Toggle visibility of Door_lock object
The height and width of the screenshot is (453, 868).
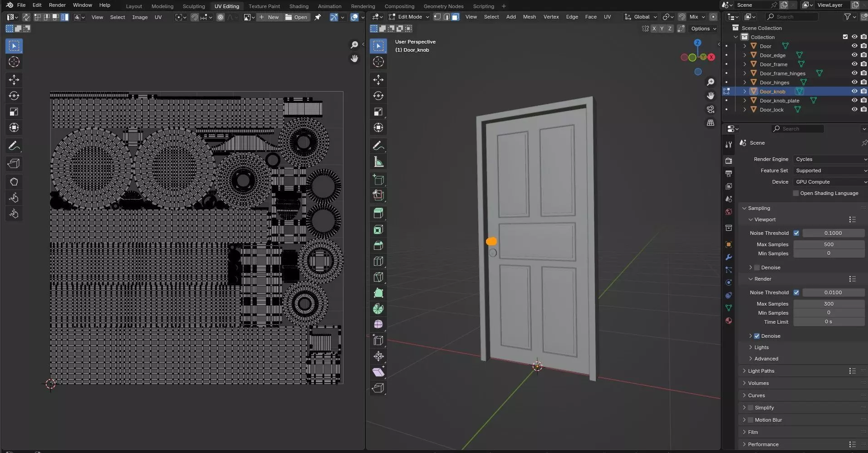pyautogui.click(x=854, y=109)
